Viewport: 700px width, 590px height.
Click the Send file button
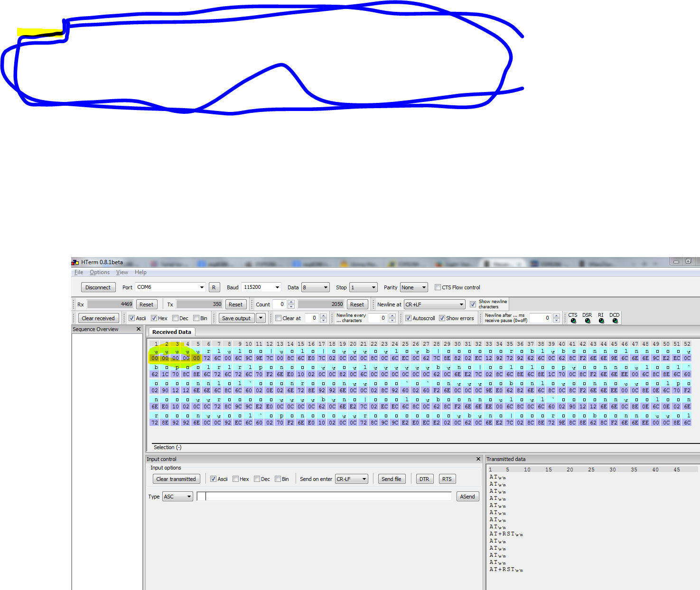[392, 479]
